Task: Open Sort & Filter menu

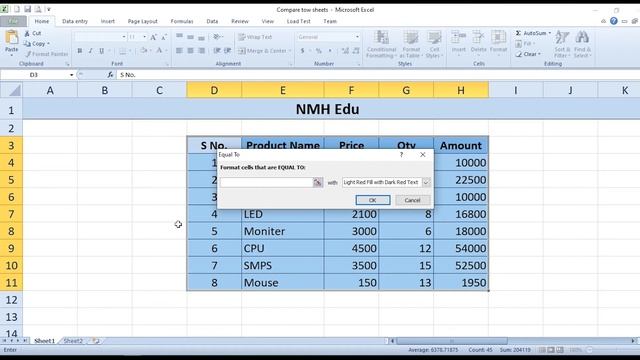Action: (x=562, y=44)
